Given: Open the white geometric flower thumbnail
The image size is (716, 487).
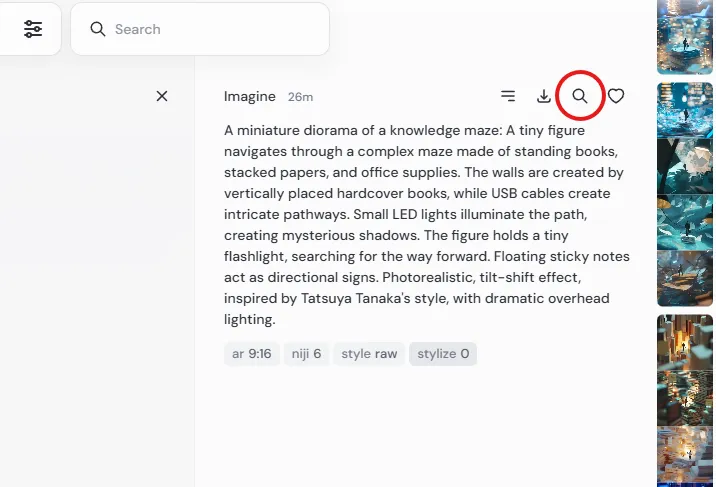Looking at the screenshot, I should pyautogui.click(x=684, y=166).
